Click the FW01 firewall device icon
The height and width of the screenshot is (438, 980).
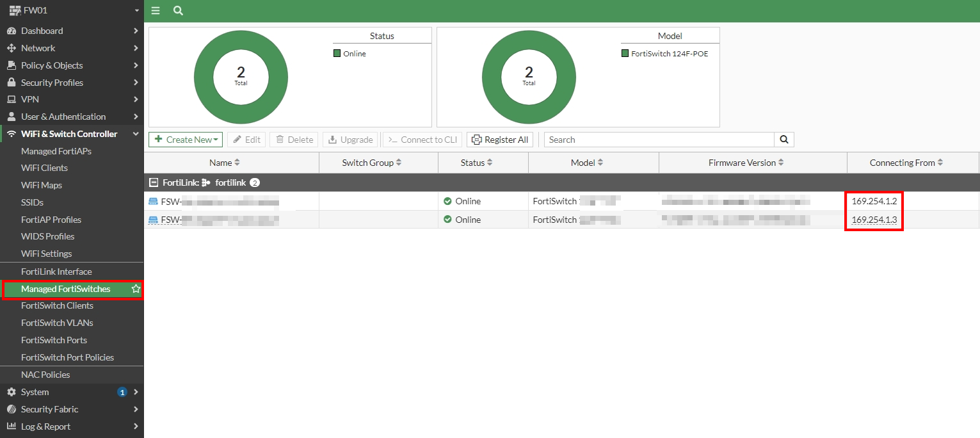pyautogui.click(x=14, y=10)
